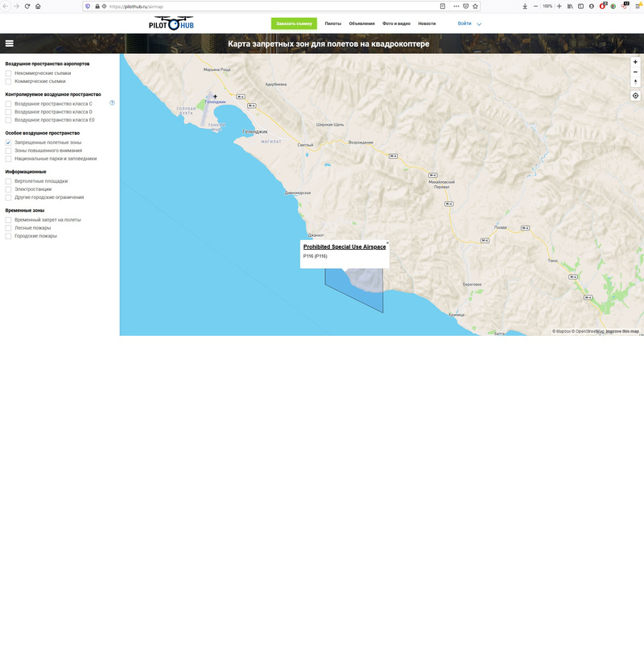Locate my position on map
This screenshot has width=644, height=646.
click(x=635, y=96)
